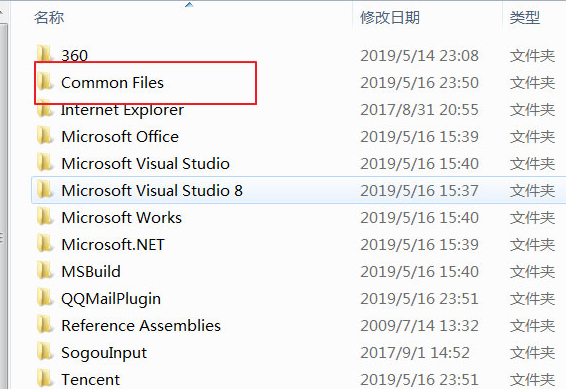Select the Microsoft Works folder name
The image size is (566, 389).
122,218
